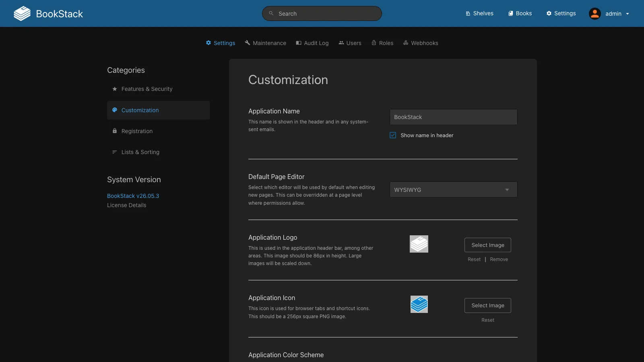Reset the Application Logo

[x=474, y=259]
